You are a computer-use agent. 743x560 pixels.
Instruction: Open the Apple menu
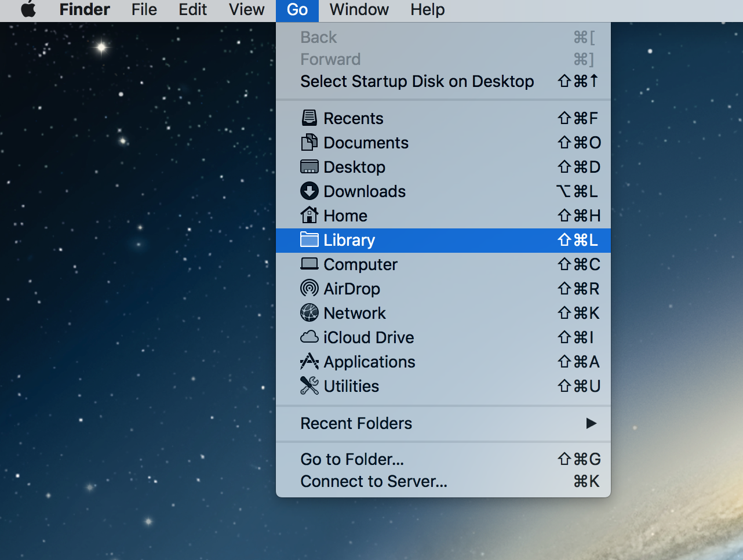point(28,10)
